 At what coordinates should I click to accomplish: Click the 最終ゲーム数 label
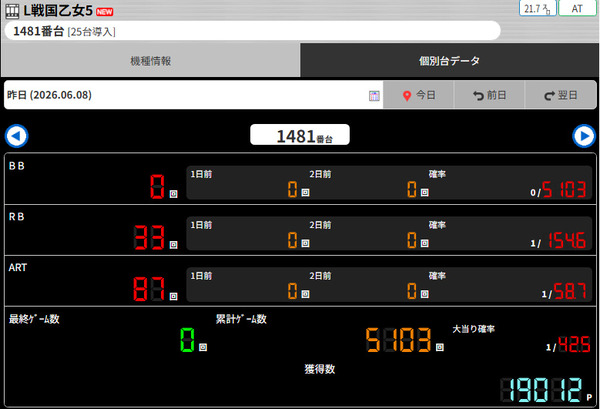click(34, 319)
